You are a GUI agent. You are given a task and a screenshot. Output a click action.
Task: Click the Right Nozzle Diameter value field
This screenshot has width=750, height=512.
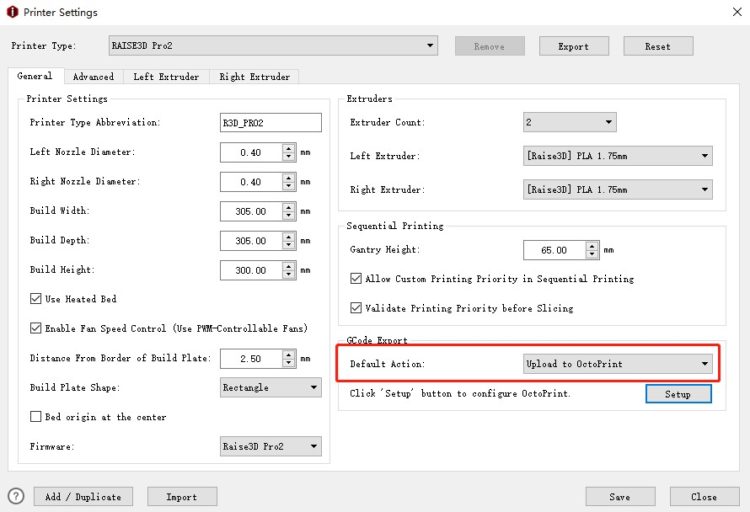251,182
